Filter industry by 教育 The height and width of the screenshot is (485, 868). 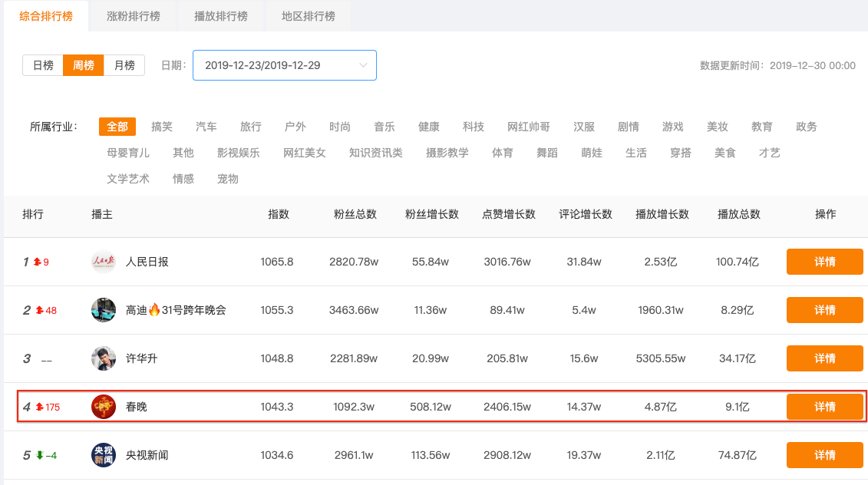[x=762, y=127]
